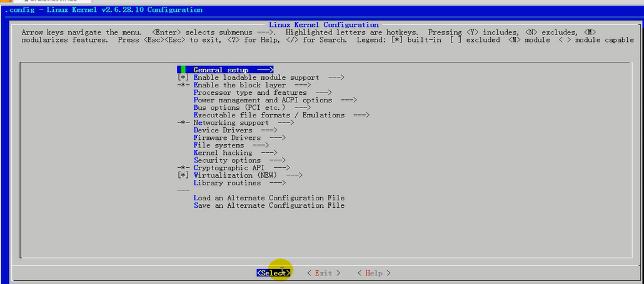This screenshot has width=644, height=284.
Task: Open the General setup submenu
Action: [226, 70]
